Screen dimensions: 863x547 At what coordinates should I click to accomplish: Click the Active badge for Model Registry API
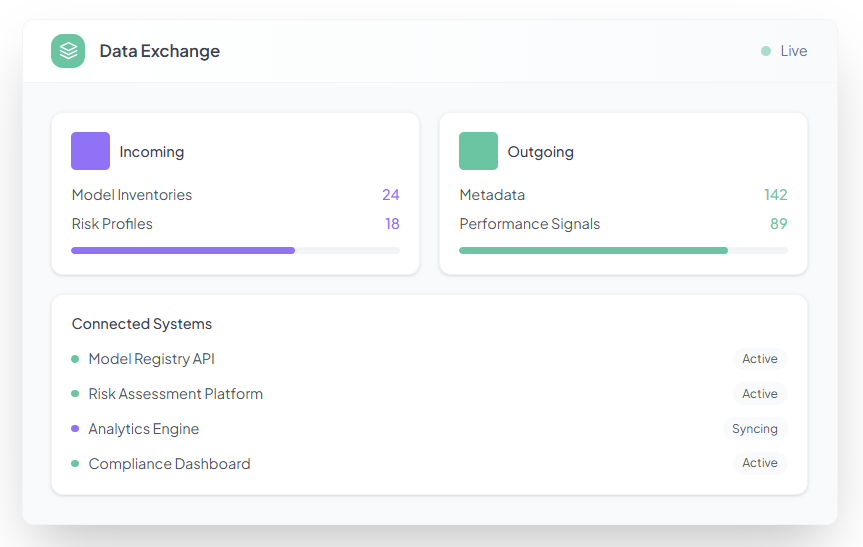click(x=759, y=359)
